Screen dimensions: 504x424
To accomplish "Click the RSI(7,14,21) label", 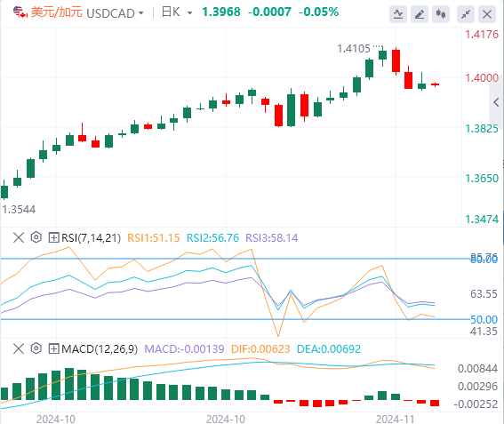I will coord(91,238).
